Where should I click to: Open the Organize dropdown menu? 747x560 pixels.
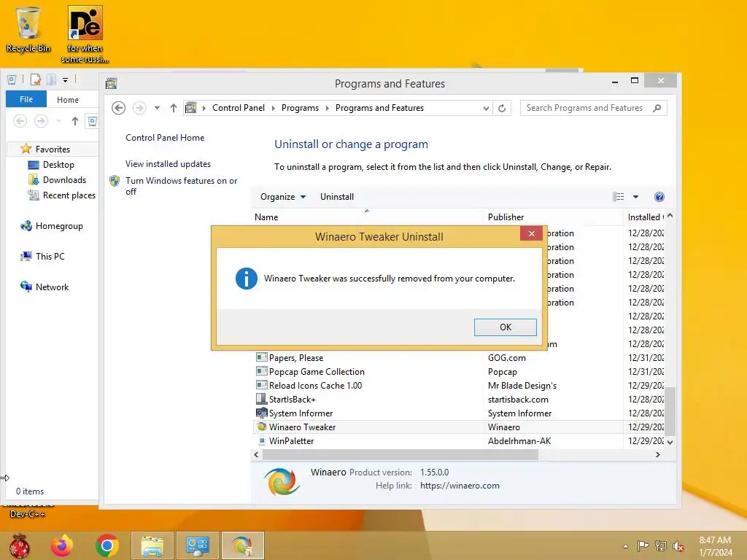pyautogui.click(x=283, y=197)
